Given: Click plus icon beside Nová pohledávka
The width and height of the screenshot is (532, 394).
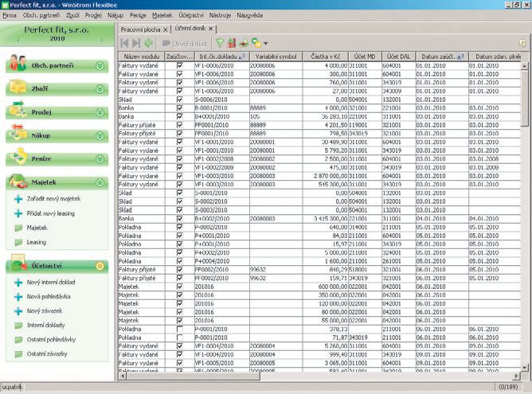Looking at the screenshot, I should pyautogui.click(x=18, y=297).
